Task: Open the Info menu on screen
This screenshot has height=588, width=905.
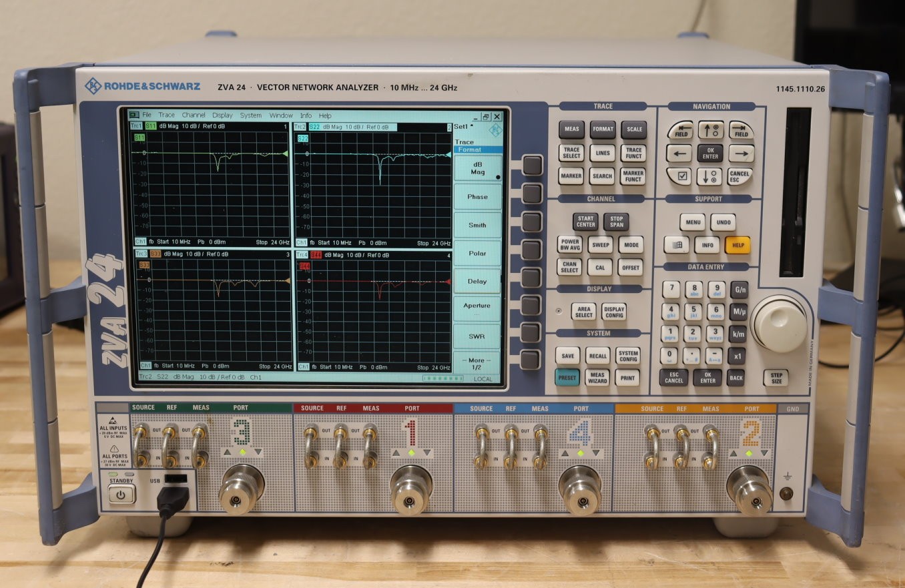Action: tap(306, 115)
